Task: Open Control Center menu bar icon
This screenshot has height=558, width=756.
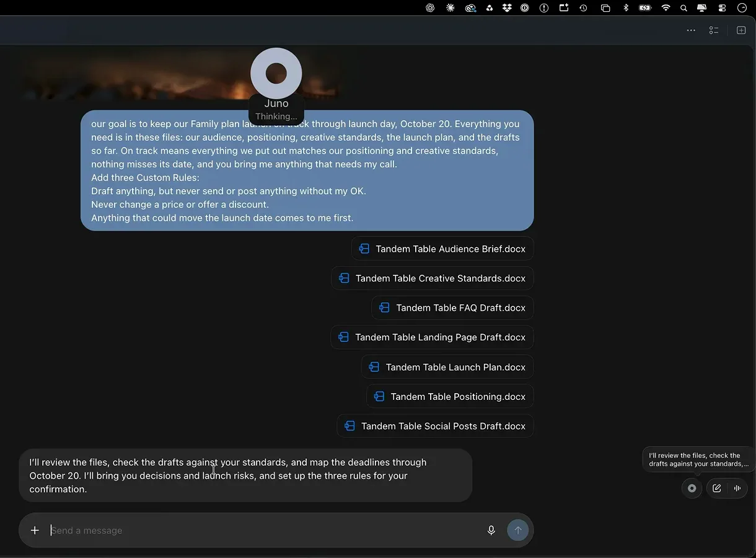Action: click(x=722, y=8)
